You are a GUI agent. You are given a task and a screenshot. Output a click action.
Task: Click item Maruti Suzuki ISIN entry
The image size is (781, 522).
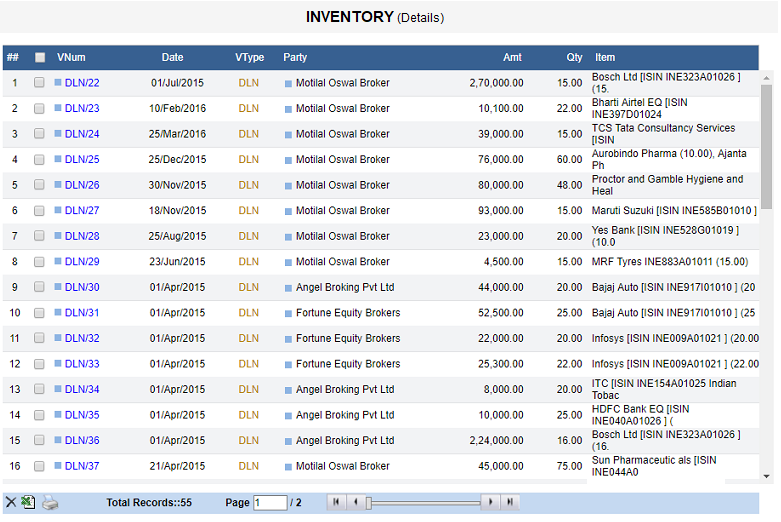tap(674, 210)
